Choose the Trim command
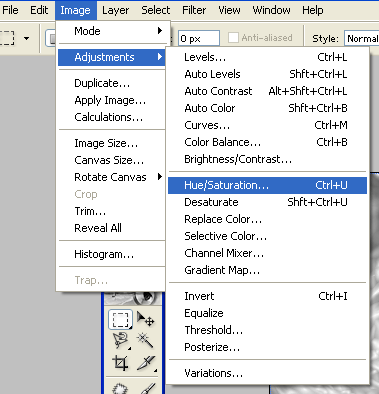The image size is (379, 394). coord(112,211)
